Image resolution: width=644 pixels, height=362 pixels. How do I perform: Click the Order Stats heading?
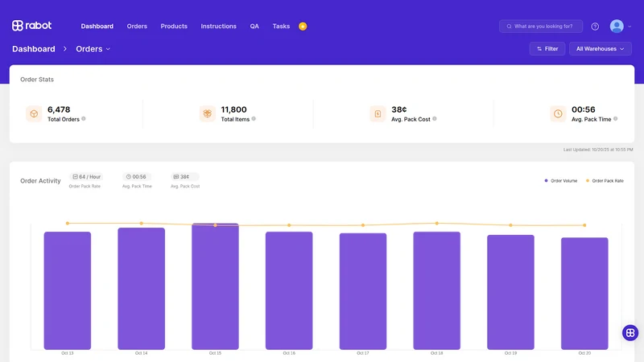(x=37, y=79)
